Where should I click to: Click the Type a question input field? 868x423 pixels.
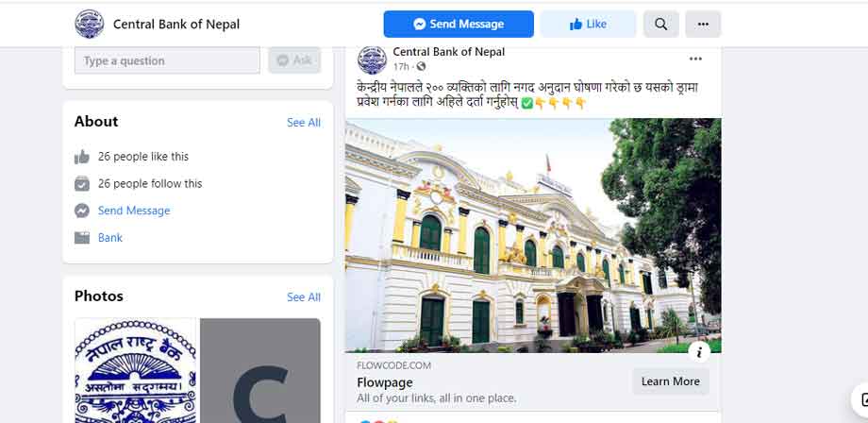click(x=167, y=60)
